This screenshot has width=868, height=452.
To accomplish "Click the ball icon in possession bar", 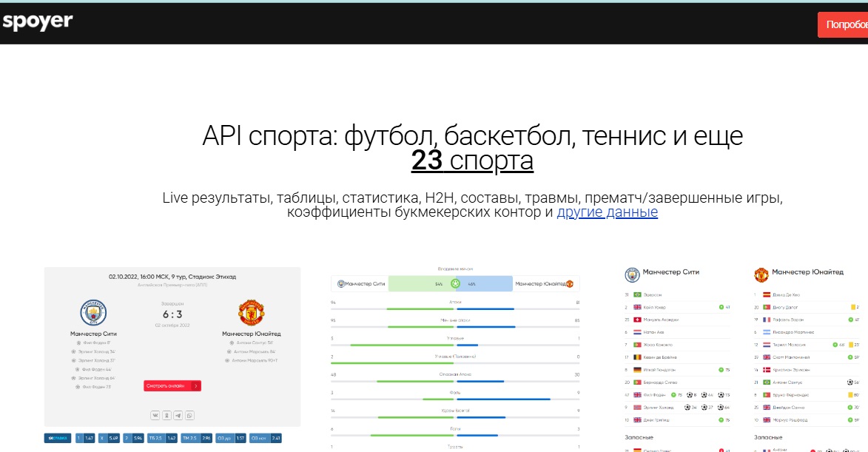I will tap(455, 284).
